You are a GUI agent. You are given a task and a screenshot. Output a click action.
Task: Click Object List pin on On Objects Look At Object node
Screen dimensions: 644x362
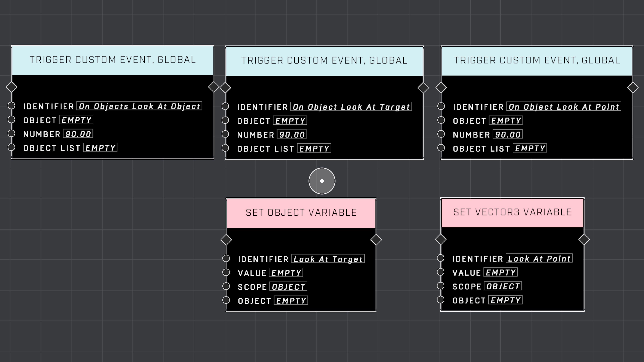click(x=11, y=147)
